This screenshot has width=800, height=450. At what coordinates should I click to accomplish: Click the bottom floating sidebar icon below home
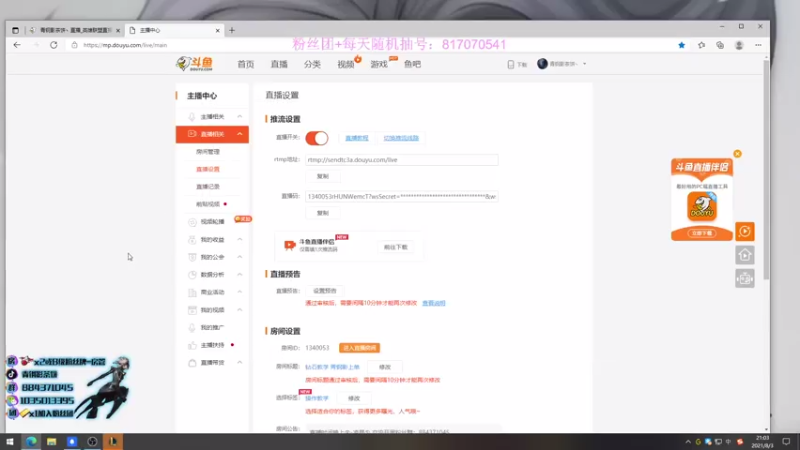pyautogui.click(x=745, y=279)
